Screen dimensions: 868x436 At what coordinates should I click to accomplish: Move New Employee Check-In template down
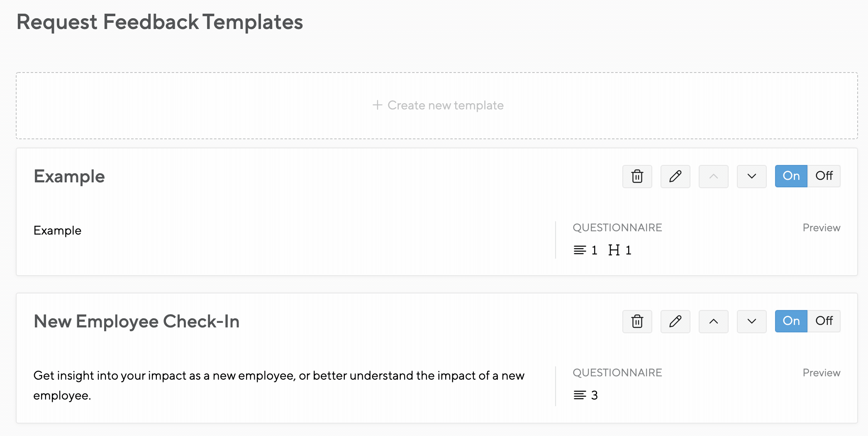[x=751, y=321]
